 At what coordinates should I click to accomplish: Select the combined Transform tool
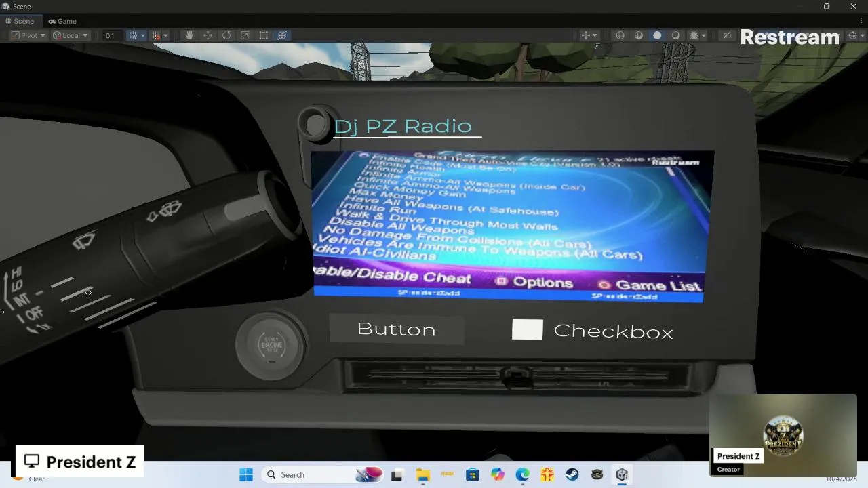point(282,35)
